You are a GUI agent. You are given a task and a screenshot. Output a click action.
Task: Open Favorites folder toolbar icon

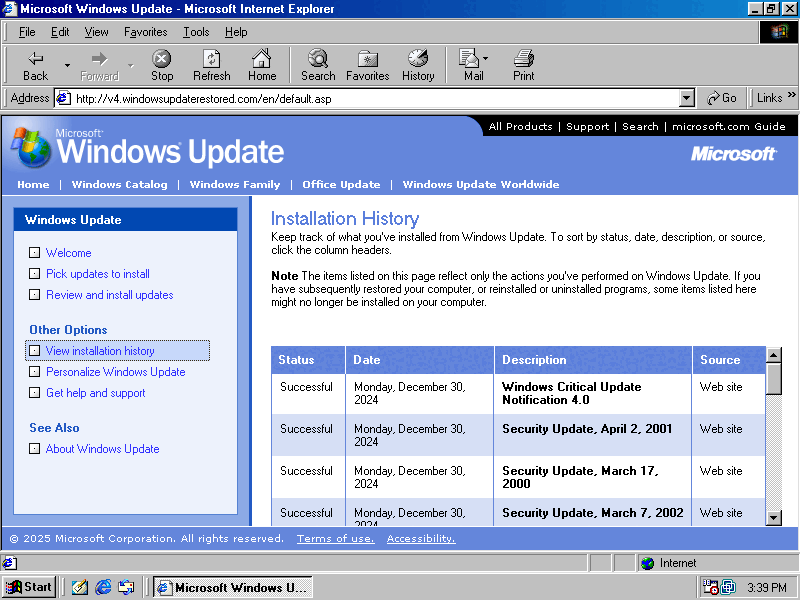click(367, 59)
